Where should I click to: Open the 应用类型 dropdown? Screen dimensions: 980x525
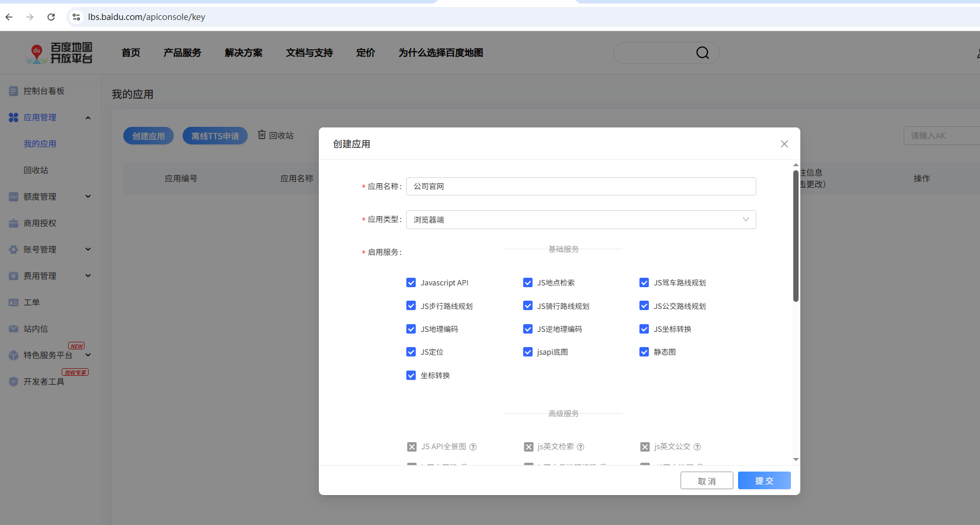point(581,220)
